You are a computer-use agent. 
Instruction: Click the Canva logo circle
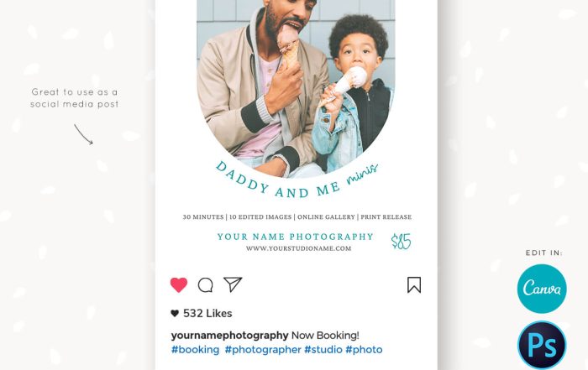point(542,289)
